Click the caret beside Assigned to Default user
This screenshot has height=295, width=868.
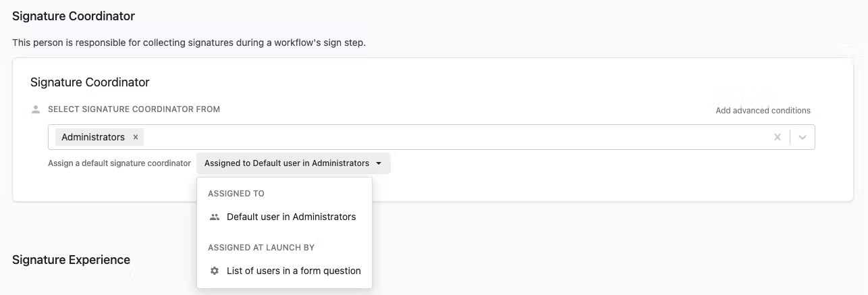click(x=379, y=163)
